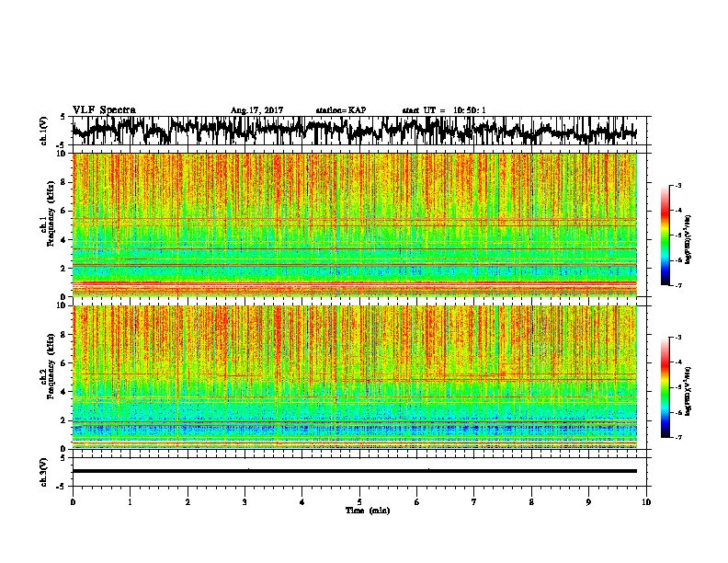Screen dimensions: 728x563
Task: Click the flat ch.3 voltage trace line
Action: pyautogui.click(x=354, y=471)
